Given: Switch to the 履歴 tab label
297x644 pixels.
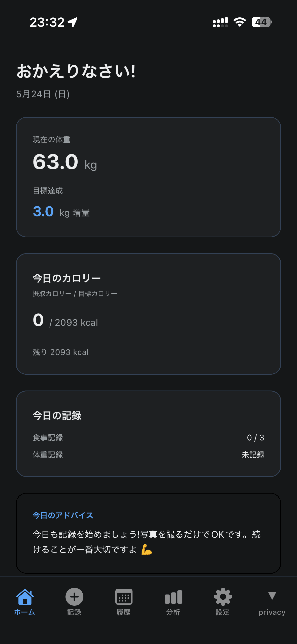Looking at the screenshot, I should pos(124,612).
